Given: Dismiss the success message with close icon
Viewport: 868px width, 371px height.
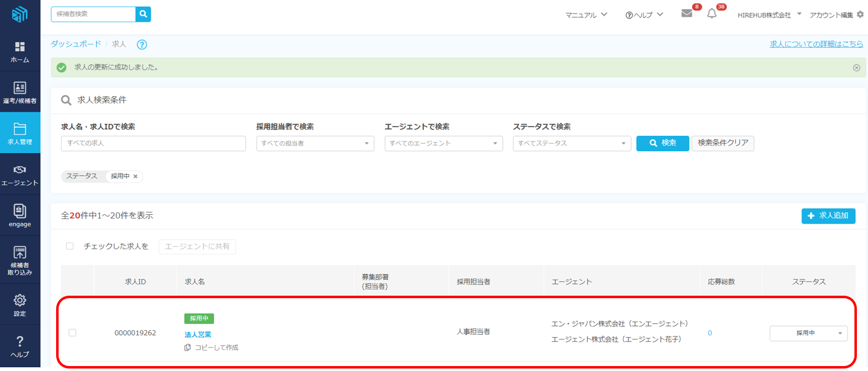Looking at the screenshot, I should (x=856, y=68).
